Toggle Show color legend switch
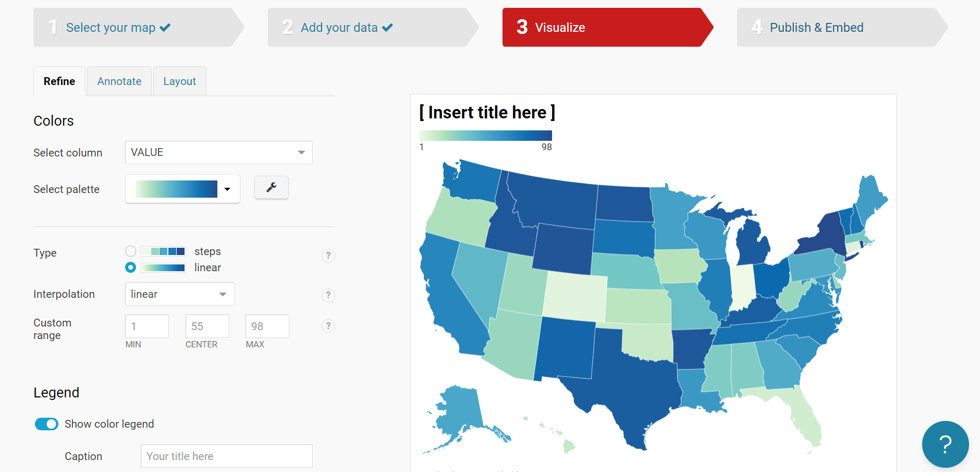The height and width of the screenshot is (472, 980). (46, 424)
